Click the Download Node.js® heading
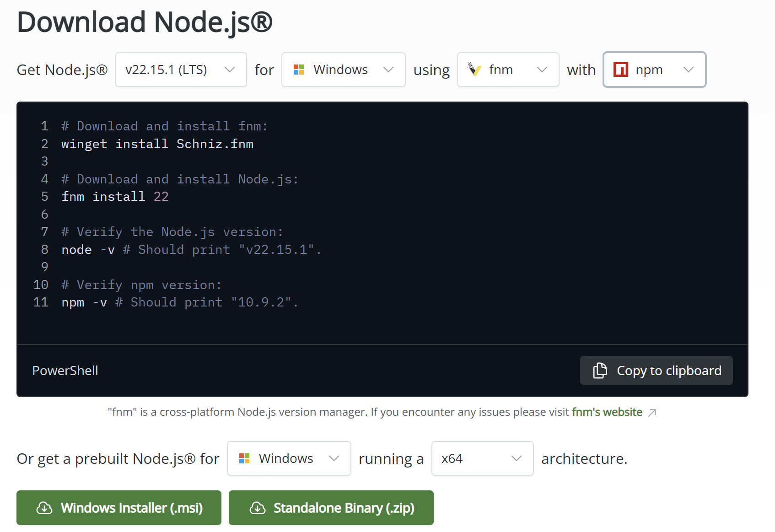 [x=145, y=22]
